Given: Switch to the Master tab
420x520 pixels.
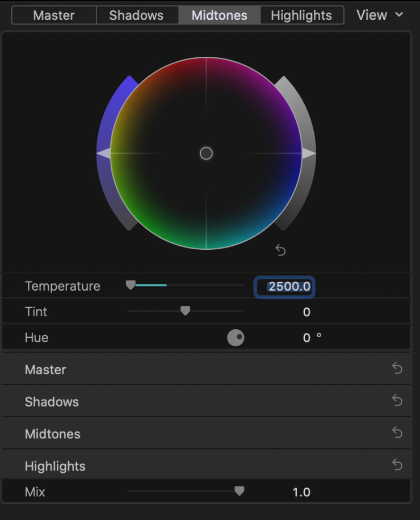Looking at the screenshot, I should pyautogui.click(x=54, y=15).
